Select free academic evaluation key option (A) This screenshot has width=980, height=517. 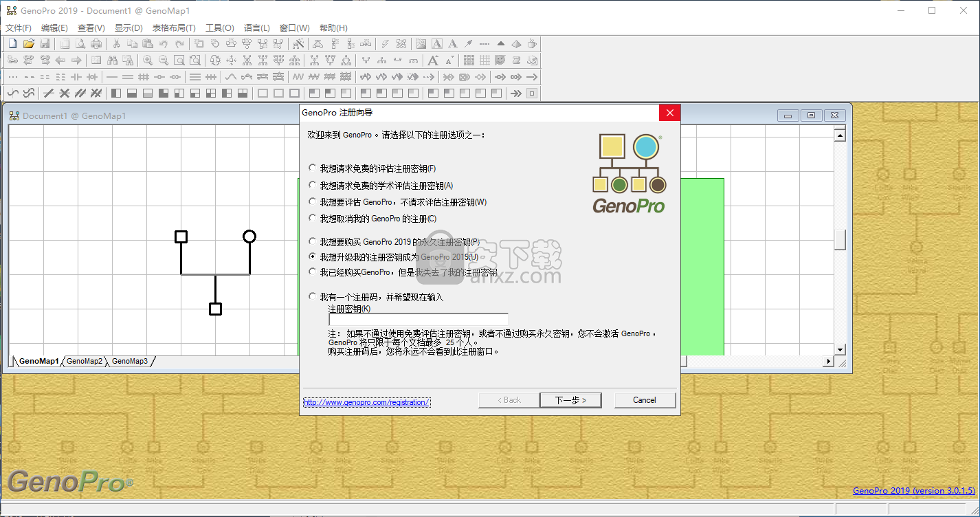313,185
